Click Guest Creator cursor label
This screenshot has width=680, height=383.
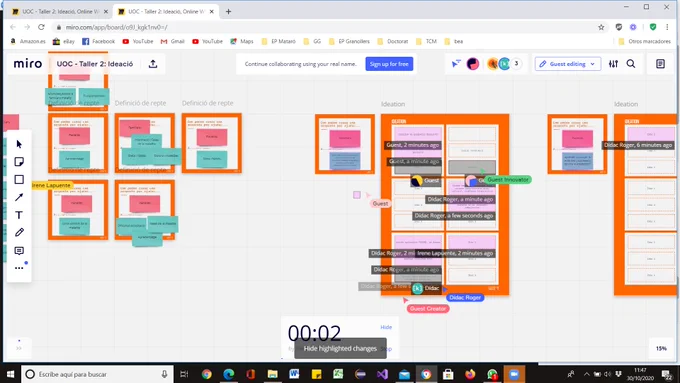pyautogui.click(x=428, y=309)
